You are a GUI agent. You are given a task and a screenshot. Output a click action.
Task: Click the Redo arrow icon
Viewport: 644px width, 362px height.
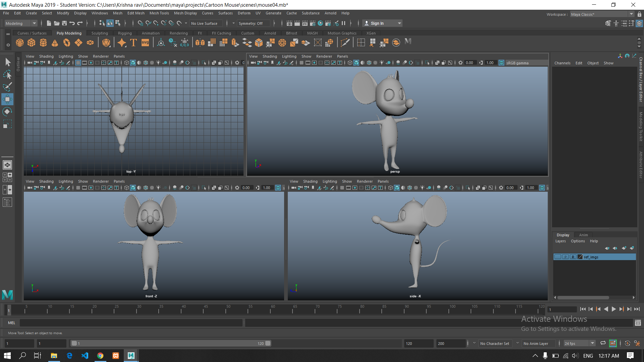point(80,23)
